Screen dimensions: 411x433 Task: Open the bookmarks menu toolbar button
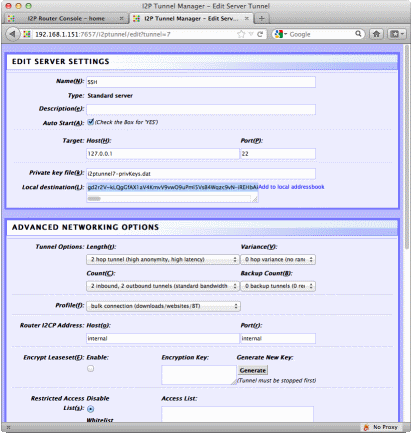pyautogui.click(x=397, y=34)
